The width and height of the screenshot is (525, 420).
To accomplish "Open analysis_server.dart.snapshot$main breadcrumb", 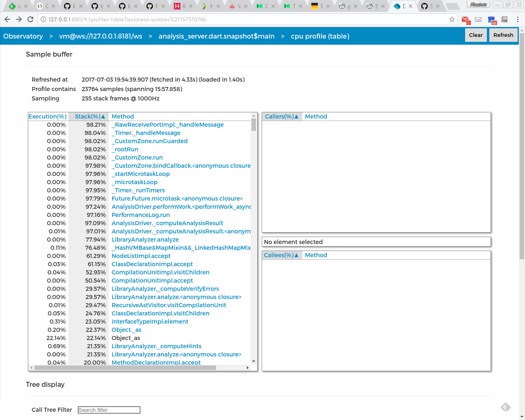I will 217,36.
